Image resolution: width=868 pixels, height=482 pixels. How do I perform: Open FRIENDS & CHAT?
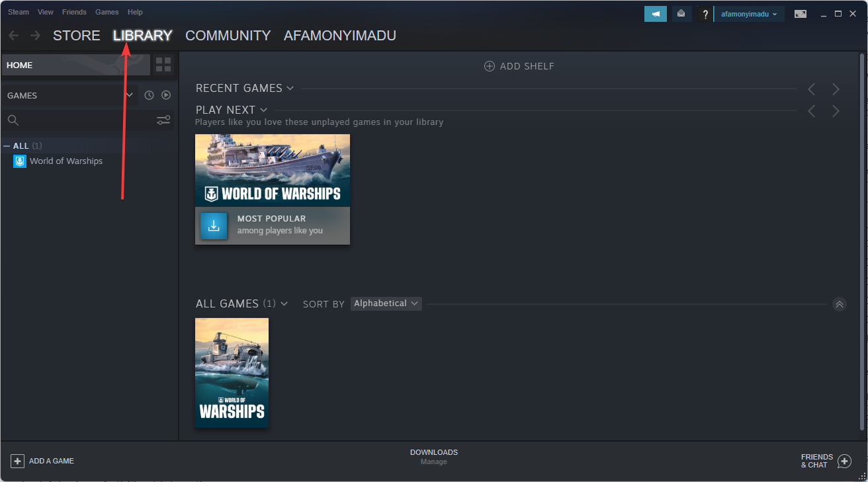(826, 461)
